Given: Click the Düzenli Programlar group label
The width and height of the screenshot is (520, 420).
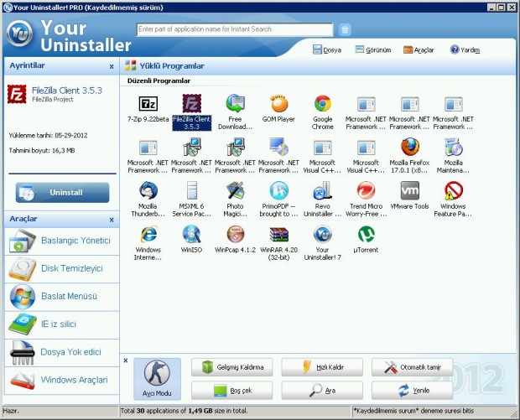Looking at the screenshot, I should click(159, 80).
